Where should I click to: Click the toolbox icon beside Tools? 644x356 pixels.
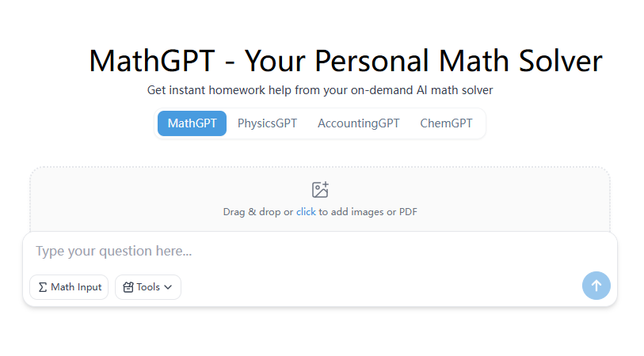[128, 287]
